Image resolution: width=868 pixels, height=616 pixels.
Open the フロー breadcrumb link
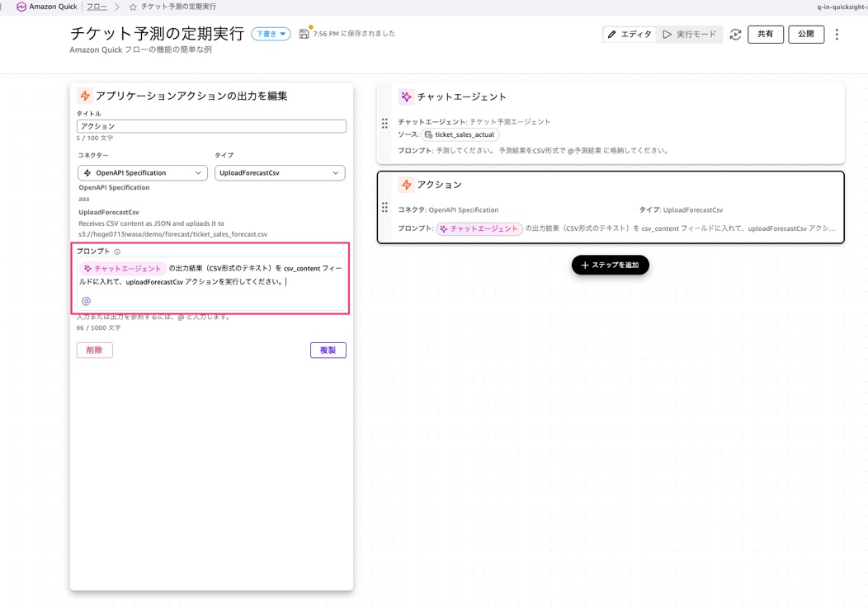click(x=97, y=7)
